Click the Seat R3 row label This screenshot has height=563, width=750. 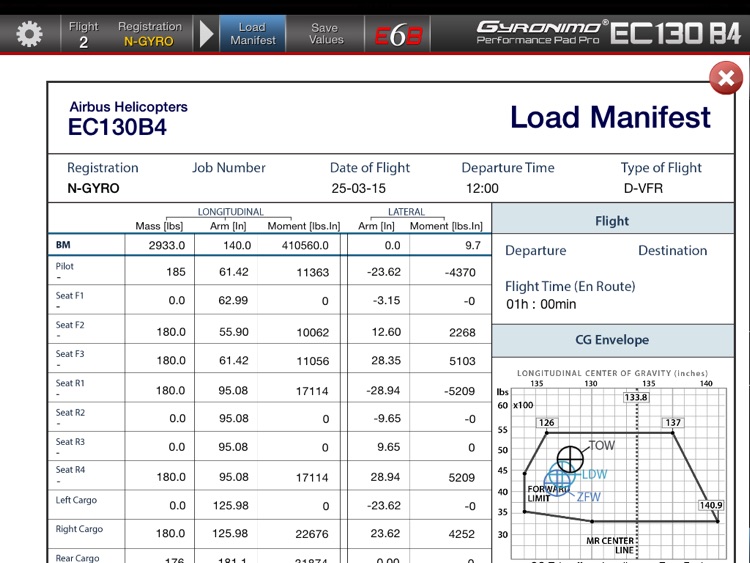[70, 442]
